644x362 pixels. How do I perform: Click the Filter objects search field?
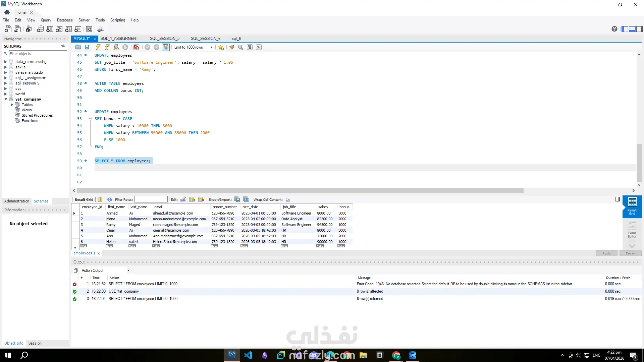point(38,54)
